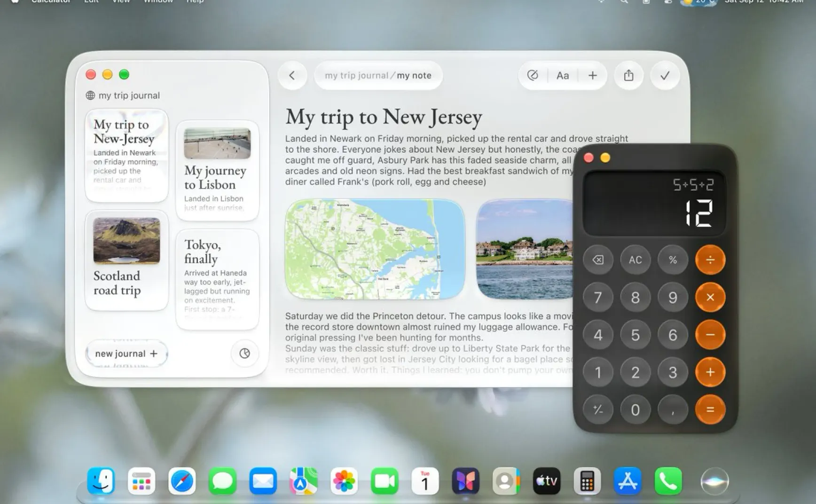Tap calculator digit 5
This screenshot has height=504, width=816.
tap(636, 335)
